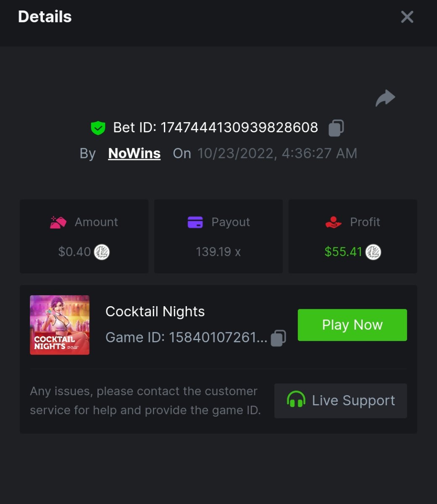
Task: Click the 139.19 x payout value
Action: pos(218,252)
